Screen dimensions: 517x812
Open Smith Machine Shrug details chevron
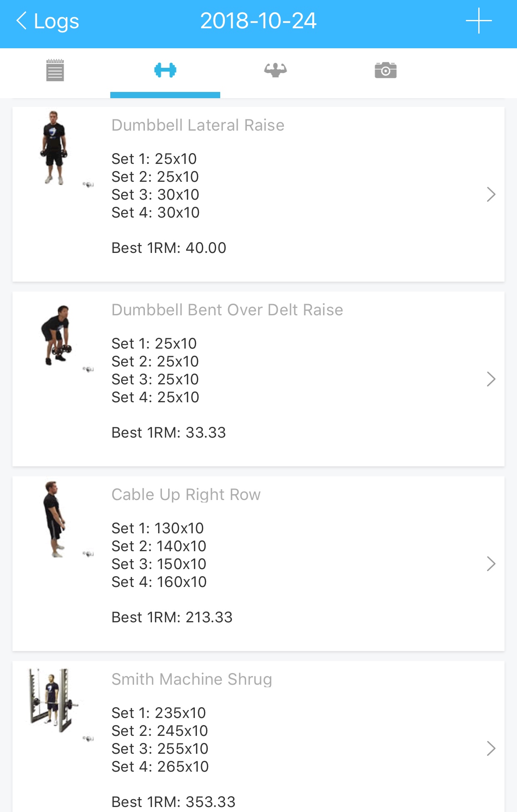pyautogui.click(x=491, y=748)
